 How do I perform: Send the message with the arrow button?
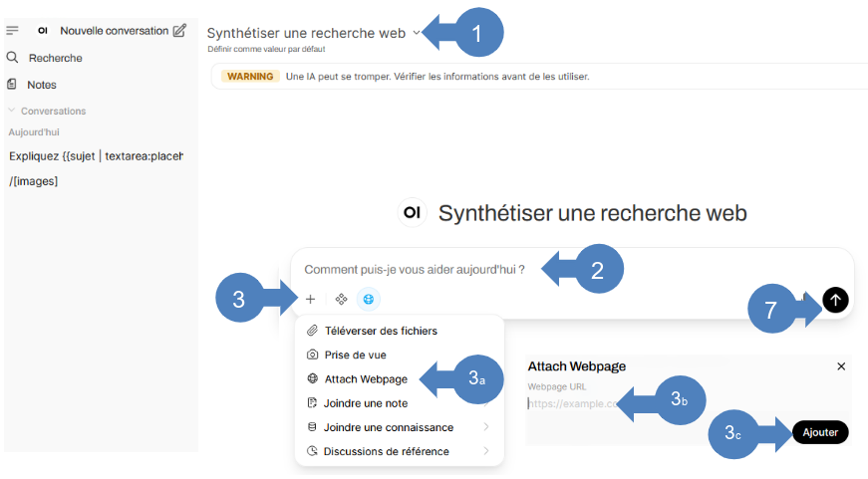pos(835,299)
